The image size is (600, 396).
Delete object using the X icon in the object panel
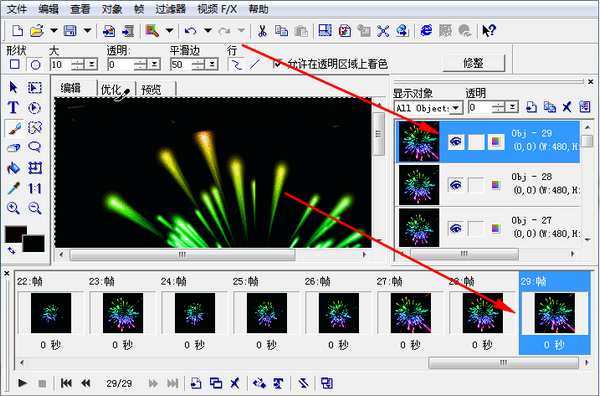pos(567,107)
